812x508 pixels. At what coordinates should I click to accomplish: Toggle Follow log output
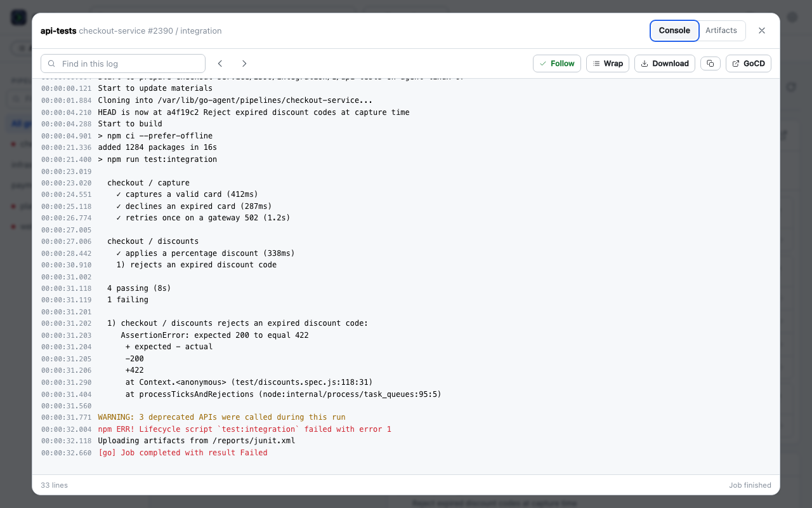click(557, 63)
